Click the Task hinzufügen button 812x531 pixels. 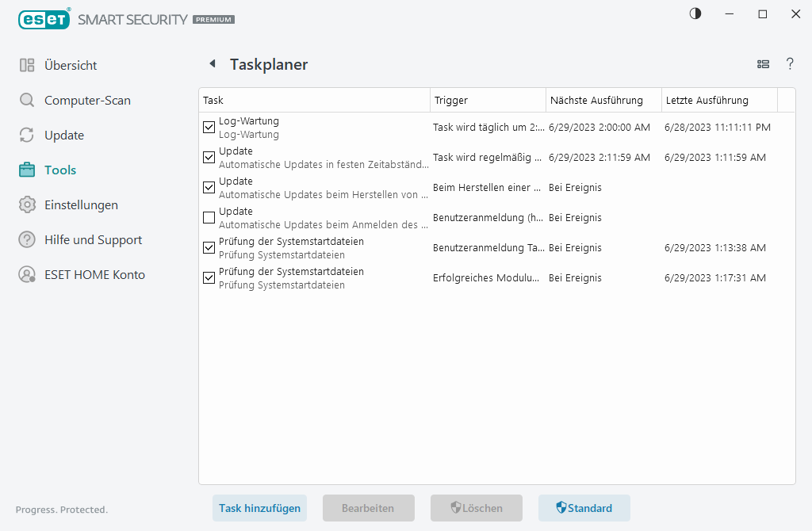259,508
